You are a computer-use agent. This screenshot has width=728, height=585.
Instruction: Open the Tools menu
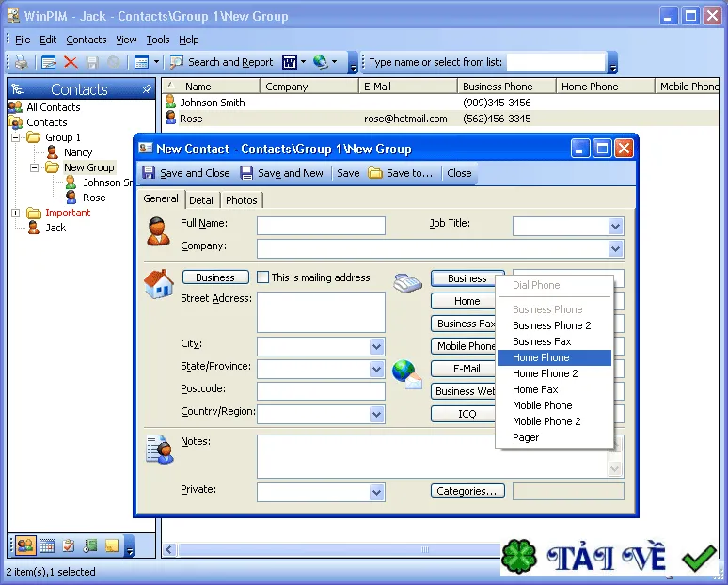(158, 40)
